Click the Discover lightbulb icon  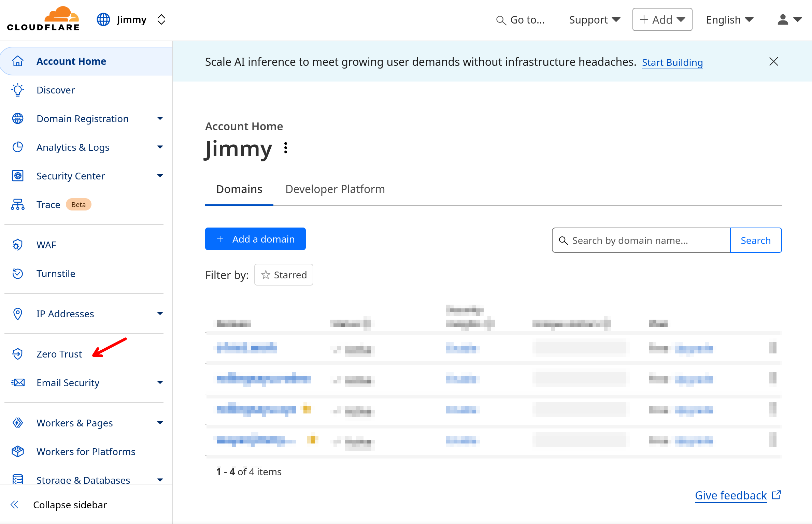pyautogui.click(x=18, y=90)
